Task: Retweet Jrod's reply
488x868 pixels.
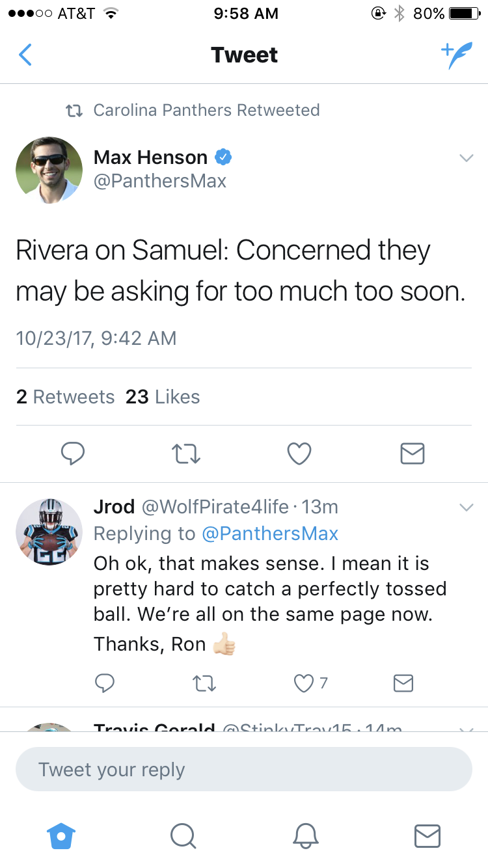Action: 205,683
